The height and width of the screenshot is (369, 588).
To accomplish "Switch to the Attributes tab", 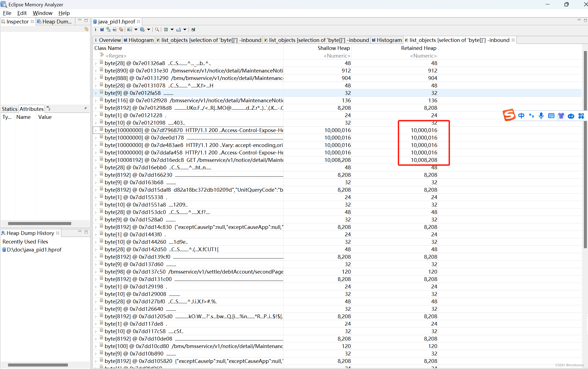I will pos(31,109).
